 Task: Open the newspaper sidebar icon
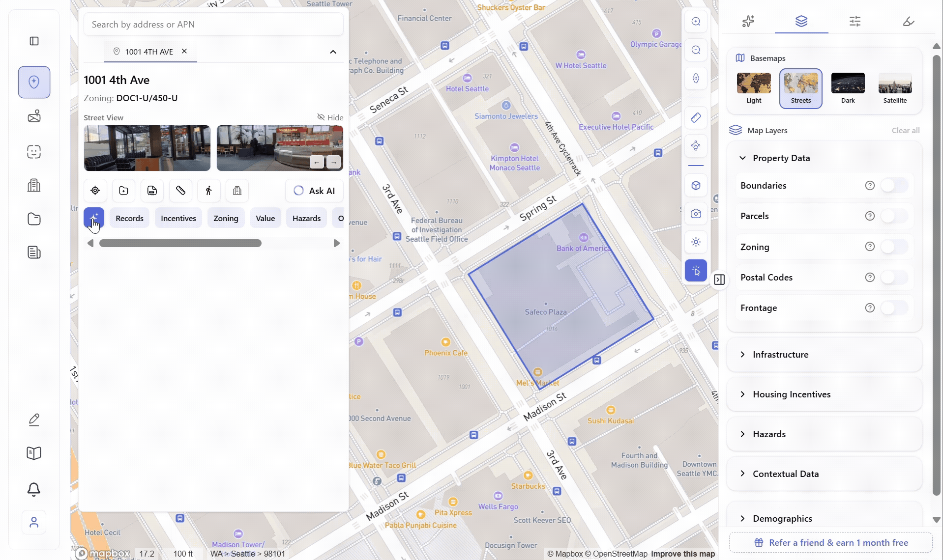(x=34, y=252)
